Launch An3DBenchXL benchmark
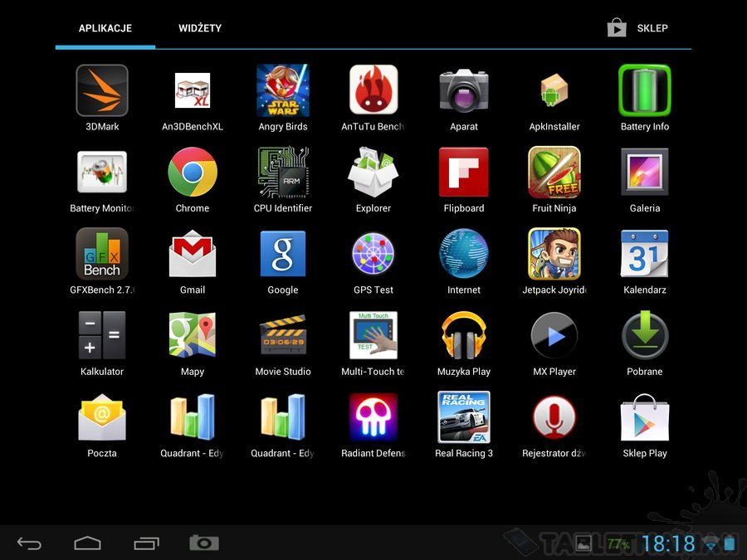Viewport: 747px width, 560px height. click(192, 90)
